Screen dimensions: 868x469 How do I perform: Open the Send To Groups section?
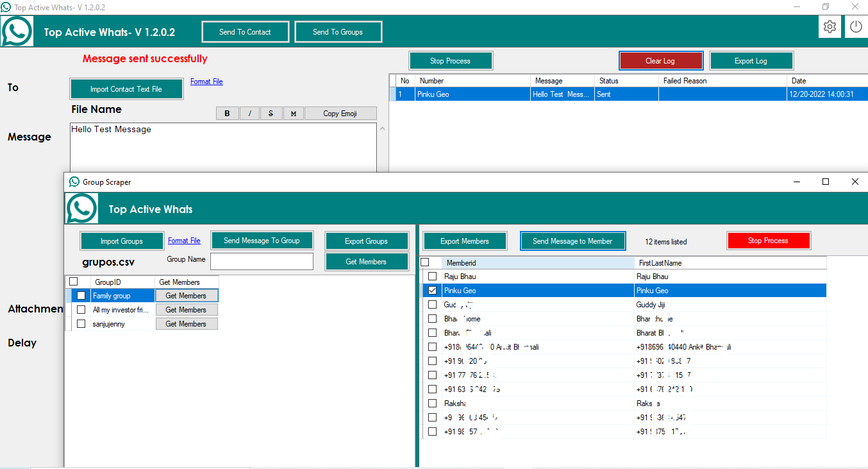(338, 32)
